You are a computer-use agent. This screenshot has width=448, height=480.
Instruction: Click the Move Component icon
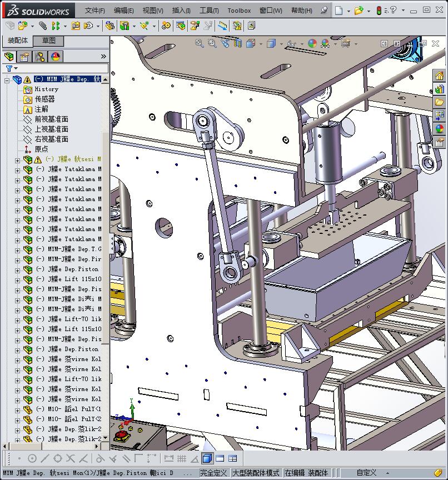click(x=88, y=26)
